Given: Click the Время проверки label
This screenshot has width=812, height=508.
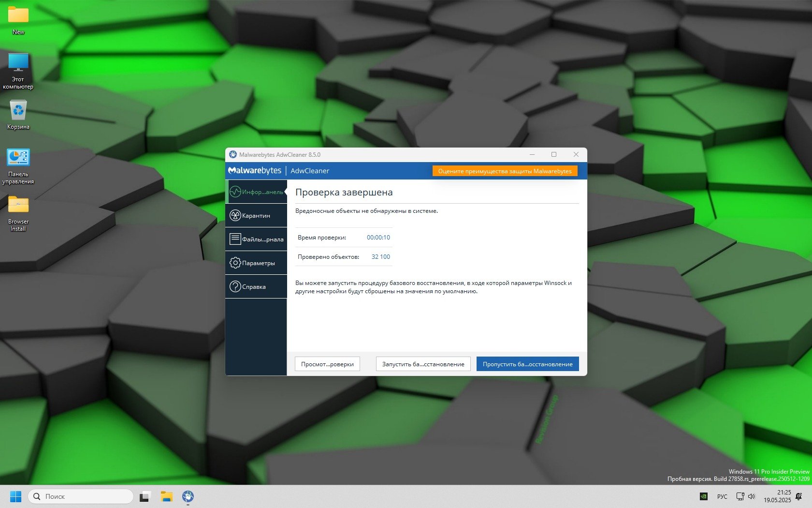Looking at the screenshot, I should pyautogui.click(x=322, y=237).
